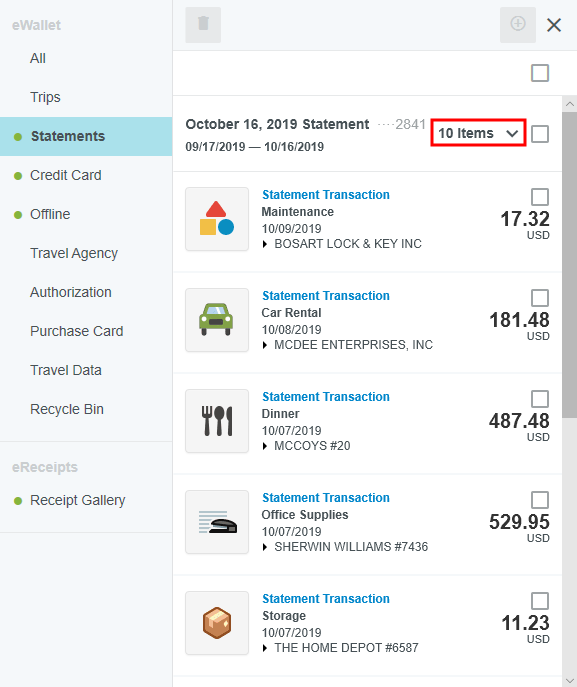Open the Storage box icon
The height and width of the screenshot is (687, 577).
click(217, 623)
